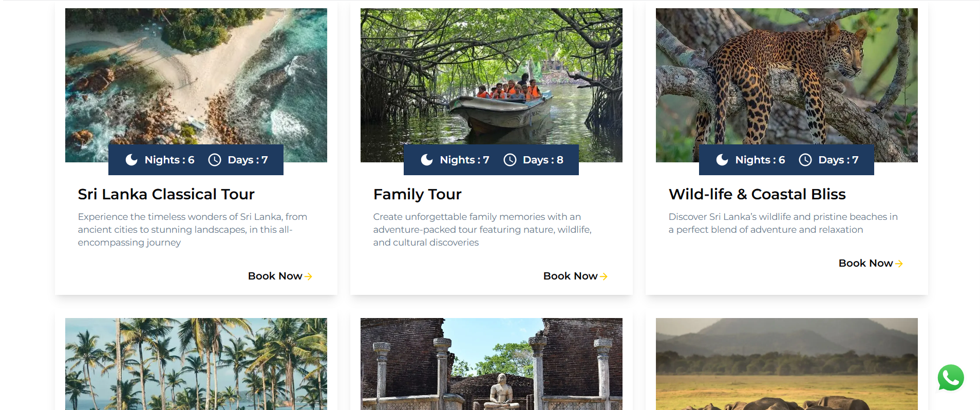Book the Wild-life & Coastal Bliss tour
Image resolution: width=980 pixels, height=410 pixels.
tap(870, 263)
